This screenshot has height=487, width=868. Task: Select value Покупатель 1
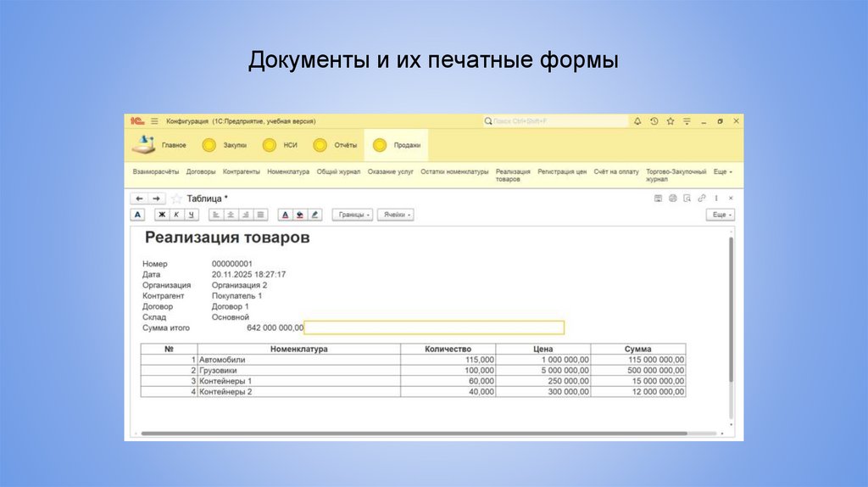(x=237, y=296)
